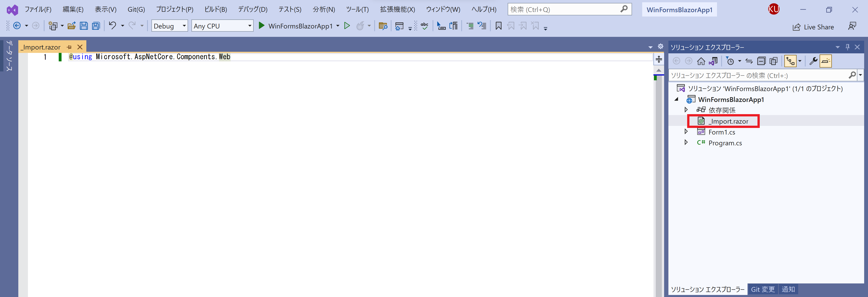Open the Undo history dropdown arrow

coord(122,26)
